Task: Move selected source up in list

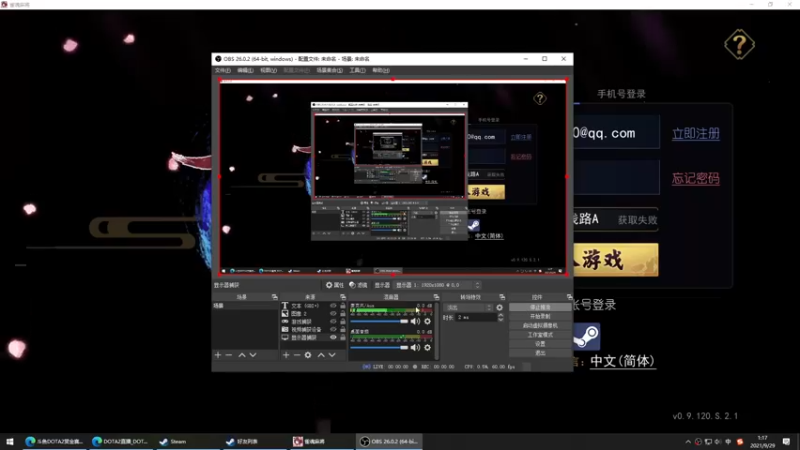Action: coord(321,355)
